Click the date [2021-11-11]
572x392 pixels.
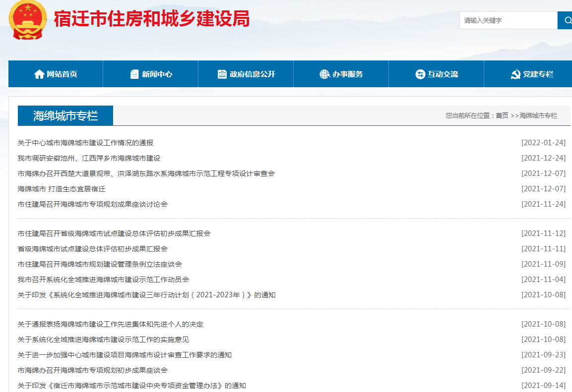tap(543, 248)
